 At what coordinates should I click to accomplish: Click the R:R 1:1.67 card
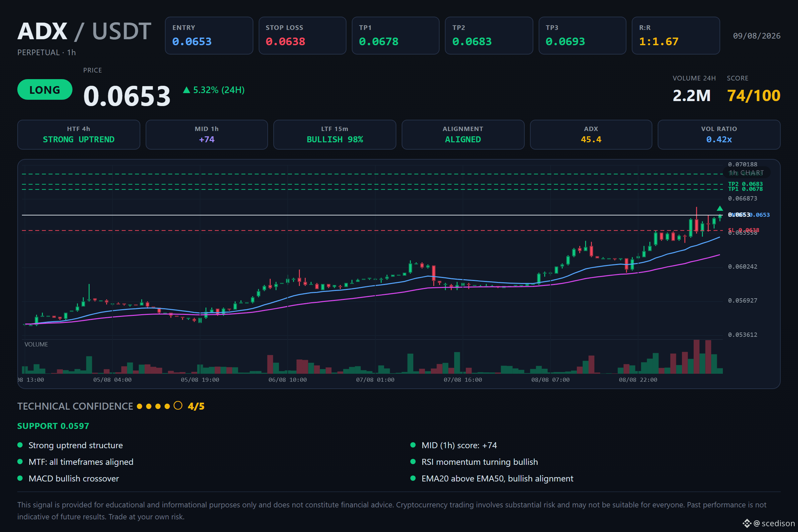pyautogui.click(x=676, y=36)
